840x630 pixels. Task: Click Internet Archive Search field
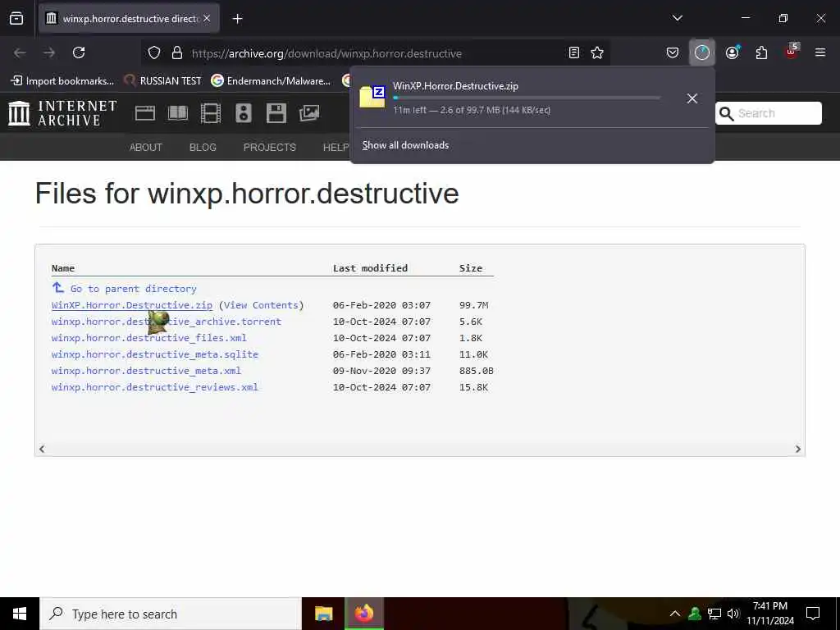tap(768, 113)
